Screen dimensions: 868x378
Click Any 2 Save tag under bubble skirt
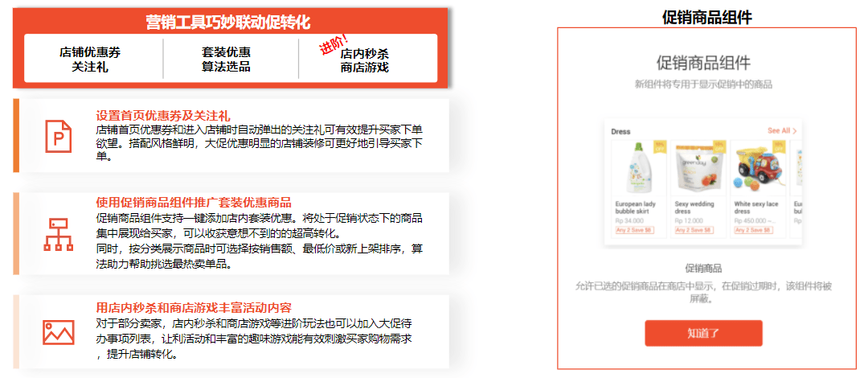click(x=634, y=230)
